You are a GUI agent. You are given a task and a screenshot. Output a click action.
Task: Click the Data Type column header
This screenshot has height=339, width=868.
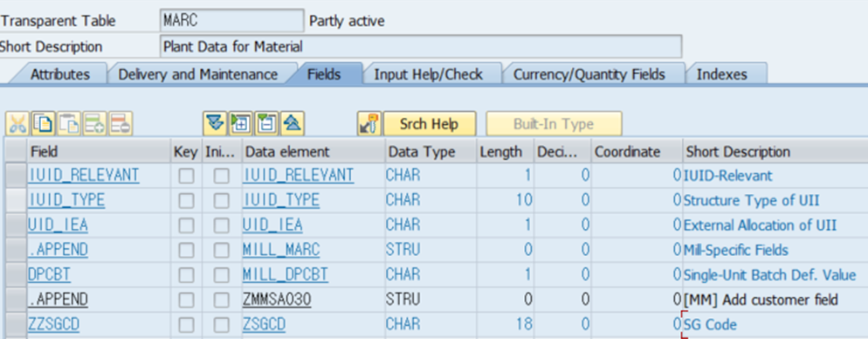(x=431, y=151)
